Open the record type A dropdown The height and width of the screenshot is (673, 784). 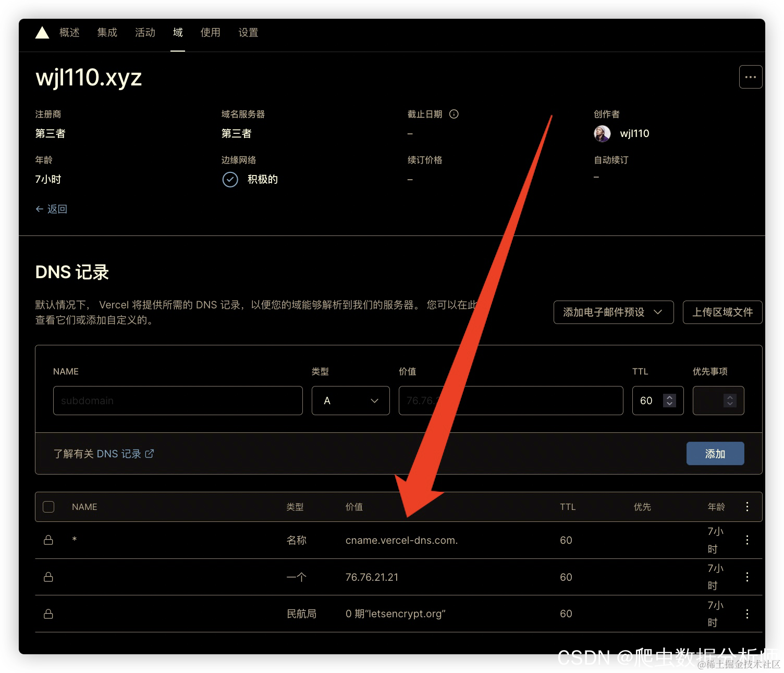pos(351,401)
